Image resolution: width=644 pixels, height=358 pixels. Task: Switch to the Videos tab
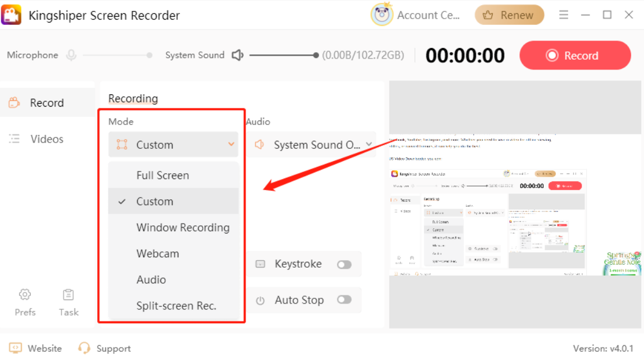click(x=46, y=139)
